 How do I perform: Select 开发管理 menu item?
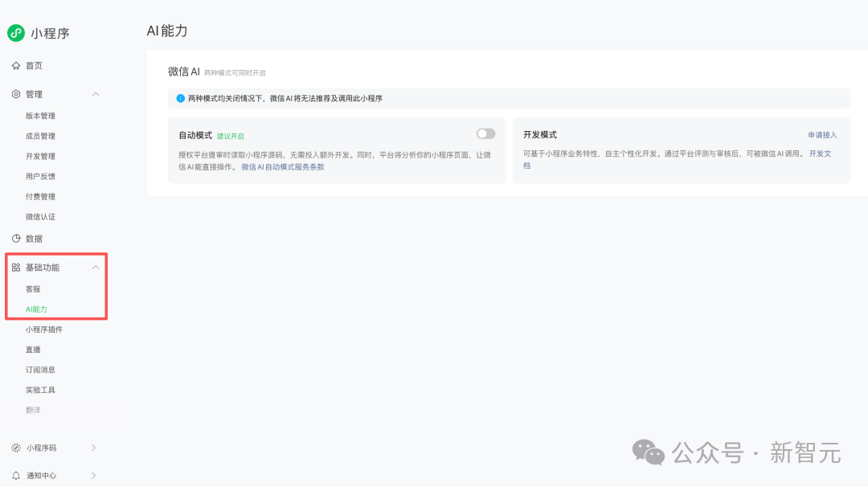click(x=40, y=156)
